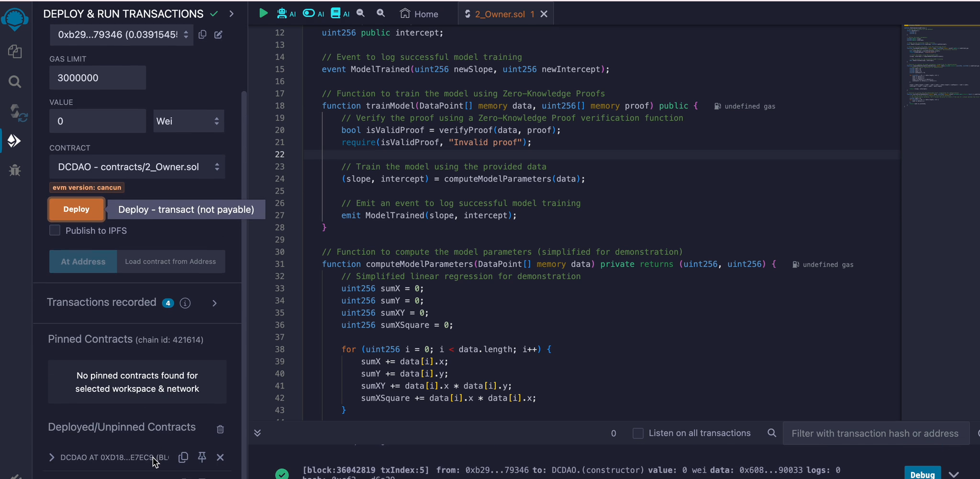The height and width of the screenshot is (479, 980).
Task: Click the trainModel undefined gas icon
Action: tap(718, 106)
